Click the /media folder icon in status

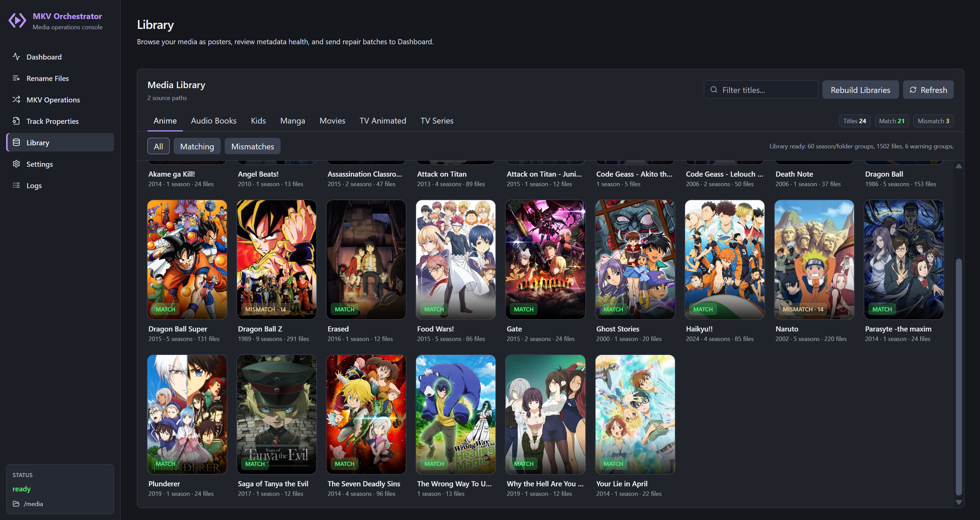coord(16,504)
